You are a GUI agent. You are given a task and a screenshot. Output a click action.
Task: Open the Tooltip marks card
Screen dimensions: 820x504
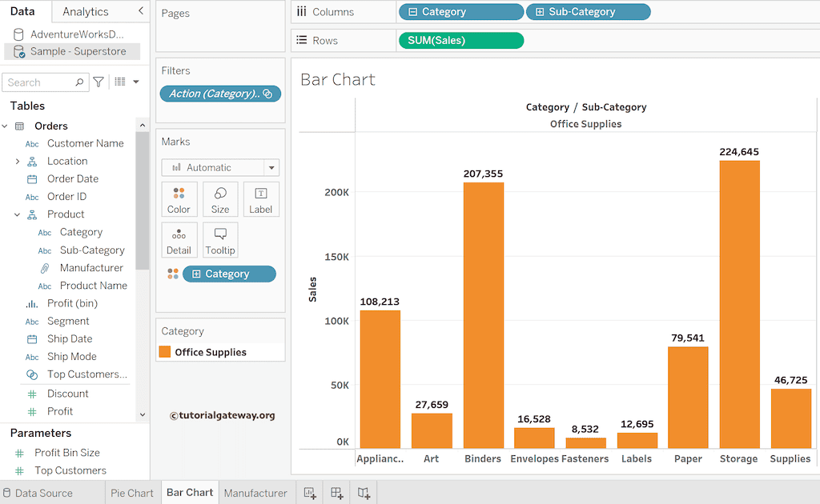coord(220,240)
